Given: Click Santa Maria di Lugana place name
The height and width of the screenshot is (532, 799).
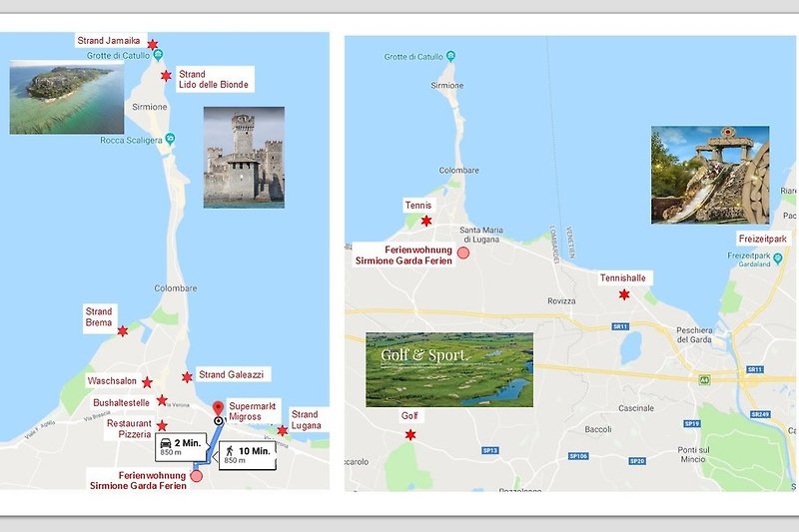Looking at the screenshot, I should tap(481, 235).
